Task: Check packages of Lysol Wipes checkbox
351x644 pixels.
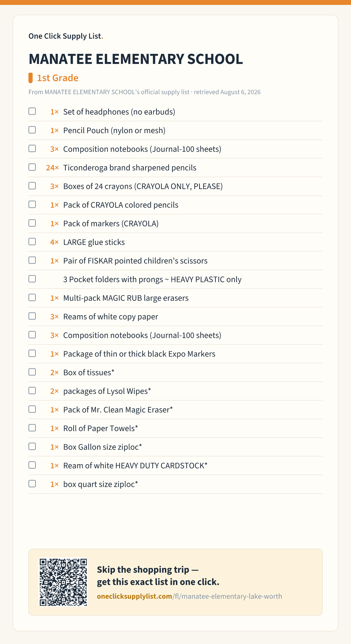Action: click(32, 391)
